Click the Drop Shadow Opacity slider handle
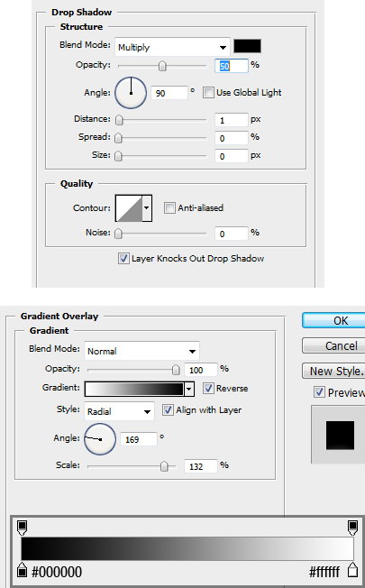365x588 pixels. [x=162, y=66]
